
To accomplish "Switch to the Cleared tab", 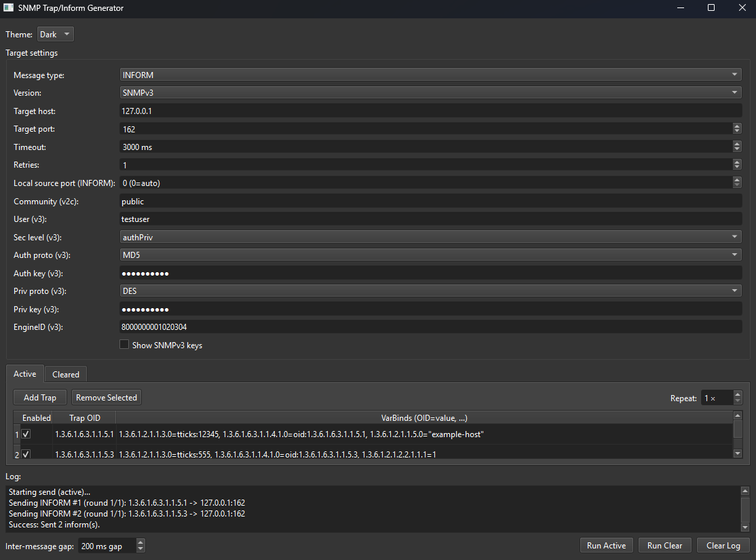I will pyautogui.click(x=65, y=374).
